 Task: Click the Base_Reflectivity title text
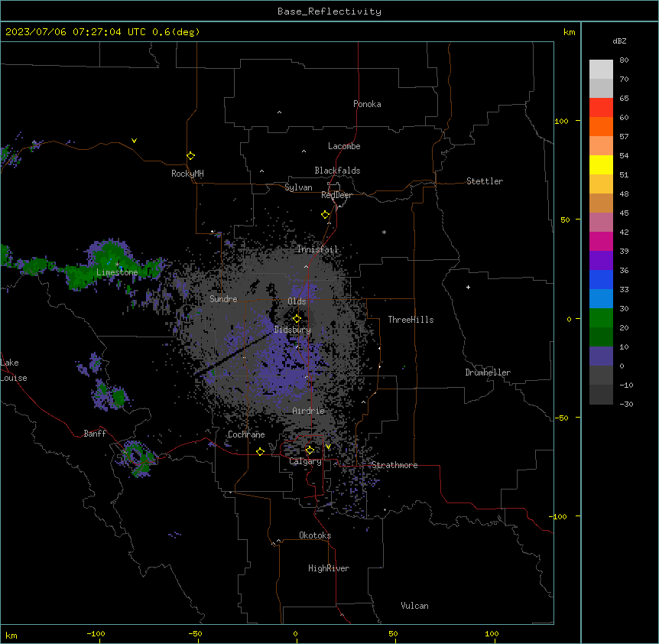329,11
